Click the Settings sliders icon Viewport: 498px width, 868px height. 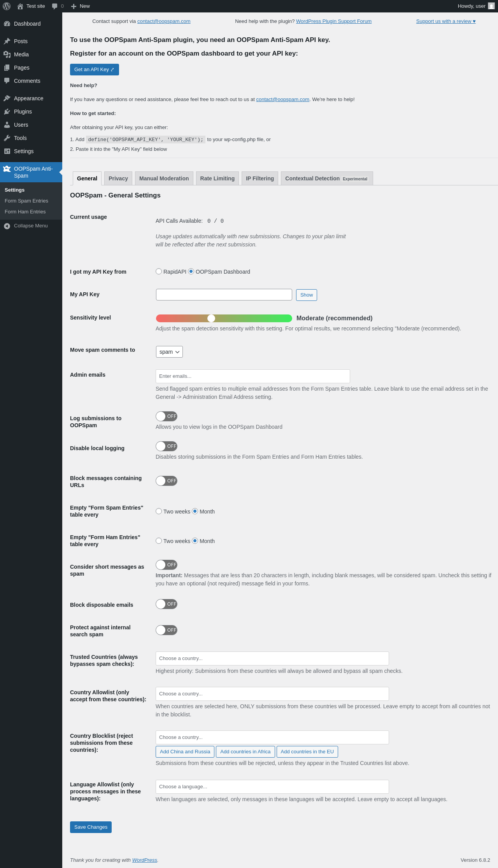click(x=7, y=151)
